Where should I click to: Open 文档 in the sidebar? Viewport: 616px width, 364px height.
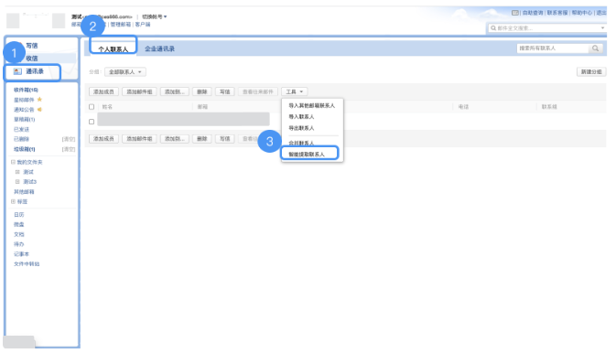(x=19, y=234)
